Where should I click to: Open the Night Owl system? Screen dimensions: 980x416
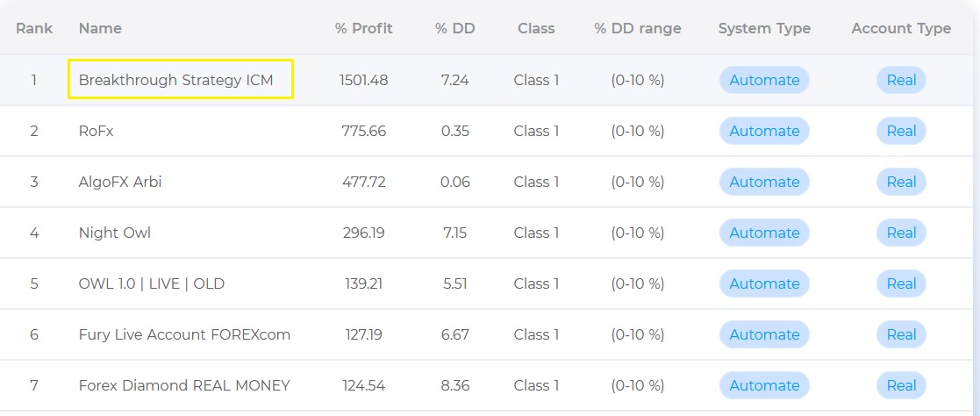(x=114, y=233)
